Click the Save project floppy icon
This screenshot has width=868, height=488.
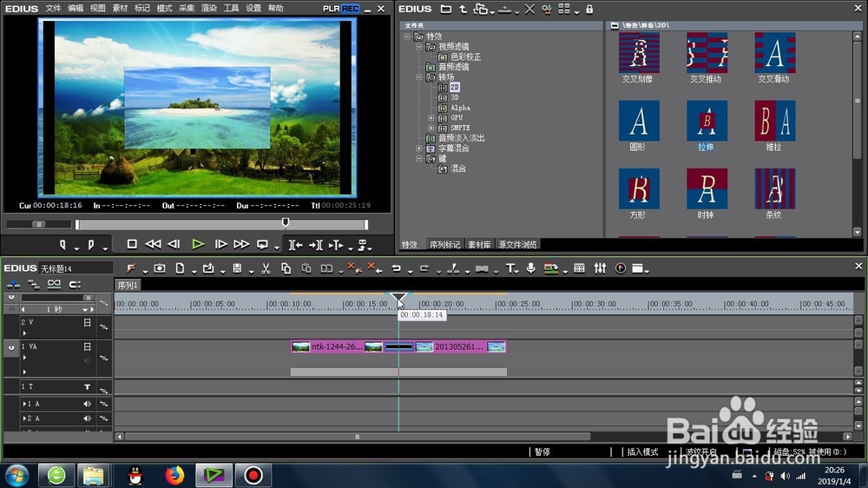pos(237,268)
